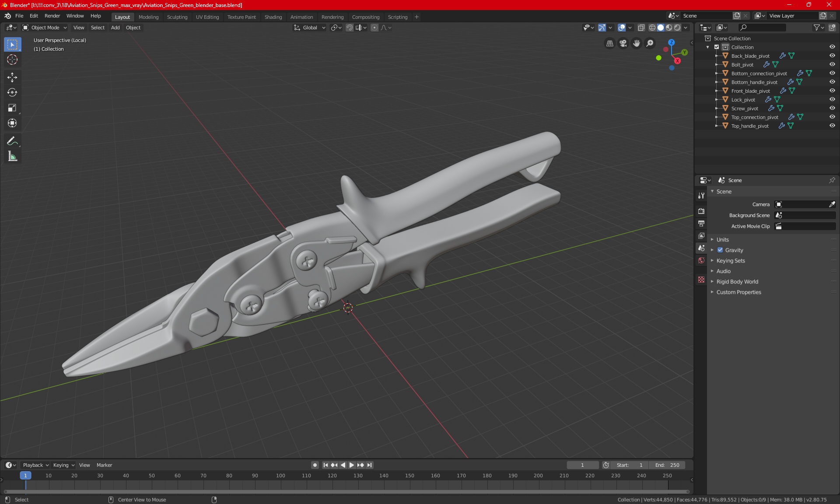This screenshot has width=840, height=504.
Task: Select the Measure tool
Action: point(12,156)
